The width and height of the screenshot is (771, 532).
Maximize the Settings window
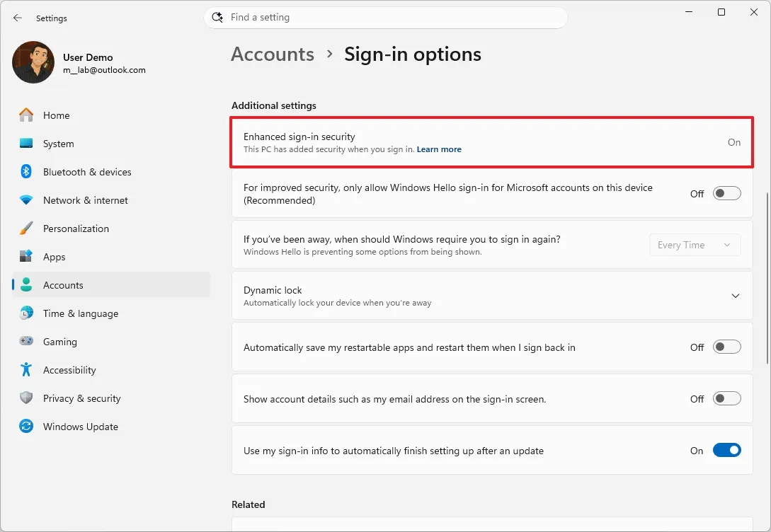(x=721, y=12)
